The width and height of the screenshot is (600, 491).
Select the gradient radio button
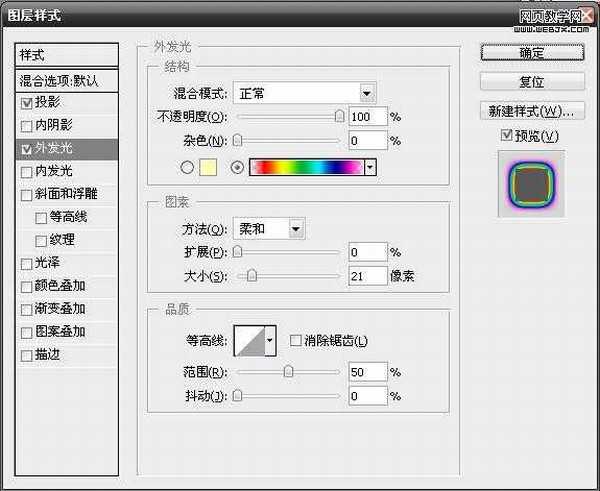[x=237, y=167]
